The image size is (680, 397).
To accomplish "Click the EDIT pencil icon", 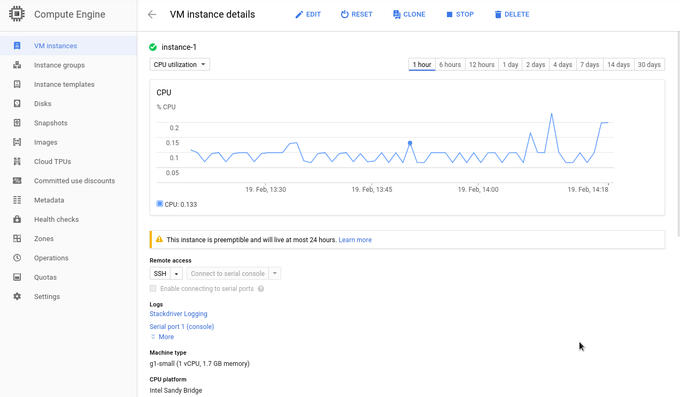I will [x=299, y=15].
